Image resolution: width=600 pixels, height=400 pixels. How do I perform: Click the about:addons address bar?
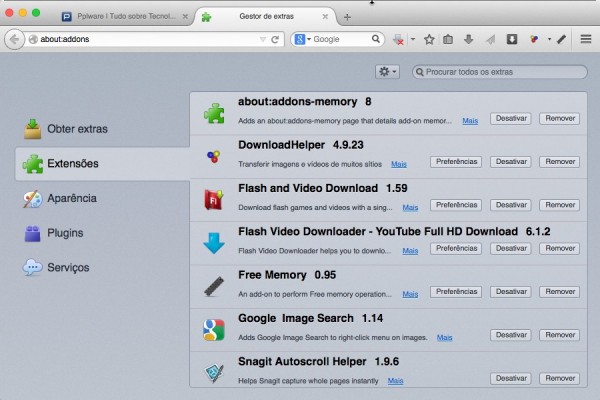[149, 39]
